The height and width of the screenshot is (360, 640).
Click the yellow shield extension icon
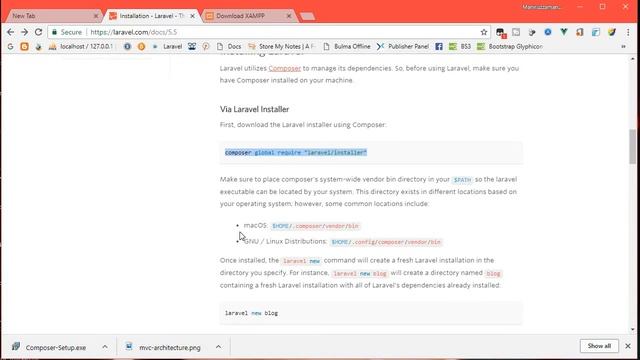click(x=611, y=32)
